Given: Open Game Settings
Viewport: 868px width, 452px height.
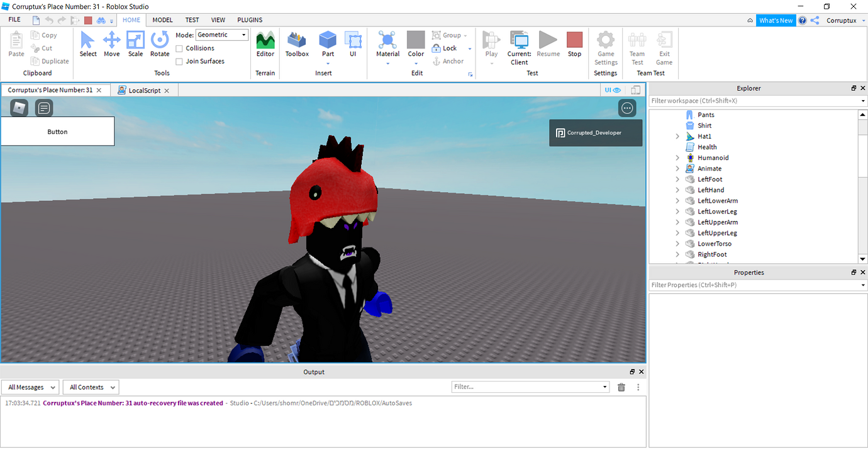Looking at the screenshot, I should click(605, 47).
